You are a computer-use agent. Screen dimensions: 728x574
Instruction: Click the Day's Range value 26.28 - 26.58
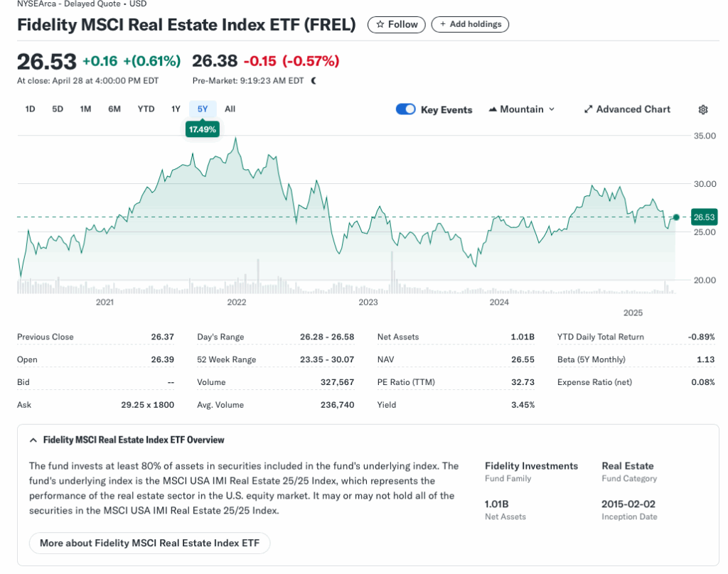point(327,337)
